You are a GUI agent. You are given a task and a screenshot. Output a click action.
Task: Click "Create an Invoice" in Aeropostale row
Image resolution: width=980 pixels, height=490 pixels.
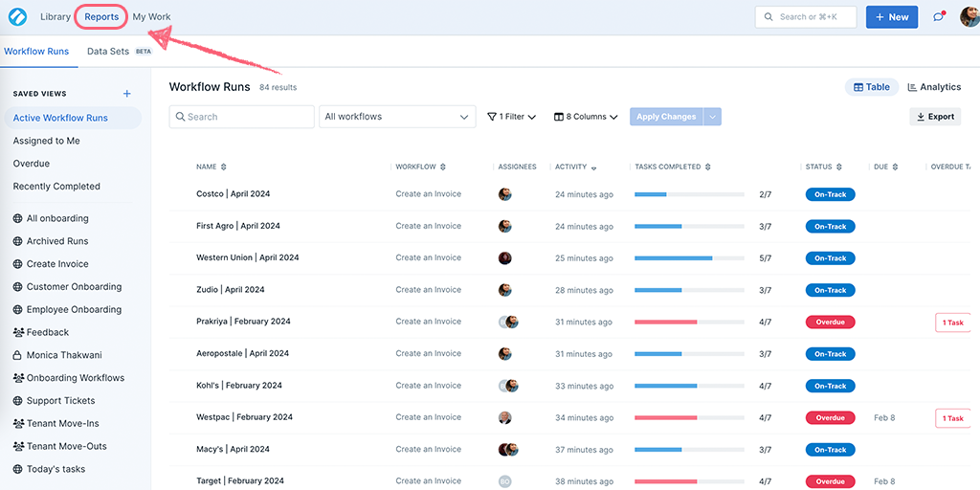point(428,353)
